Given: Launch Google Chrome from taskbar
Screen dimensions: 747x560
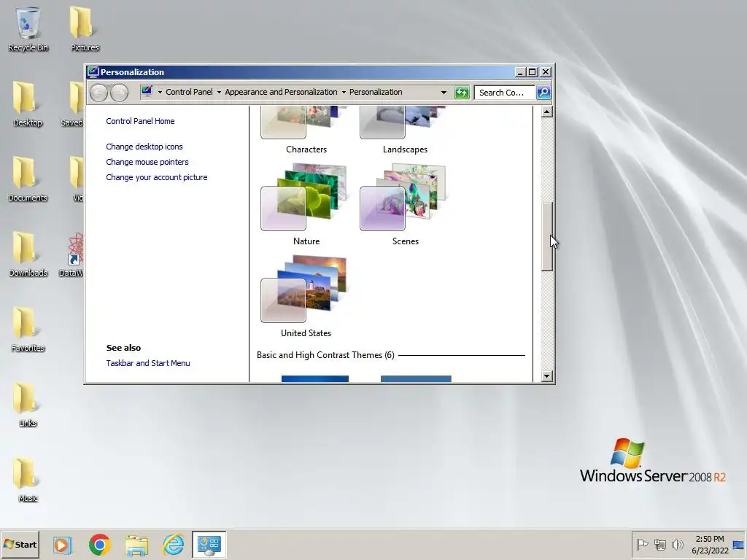Looking at the screenshot, I should [x=99, y=545].
